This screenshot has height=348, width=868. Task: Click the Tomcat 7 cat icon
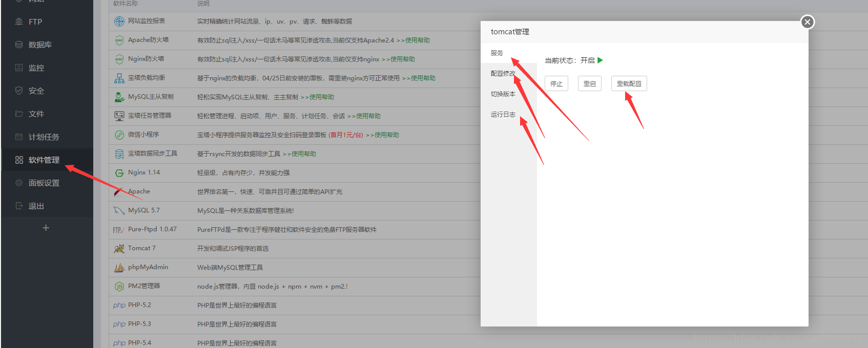tap(119, 248)
